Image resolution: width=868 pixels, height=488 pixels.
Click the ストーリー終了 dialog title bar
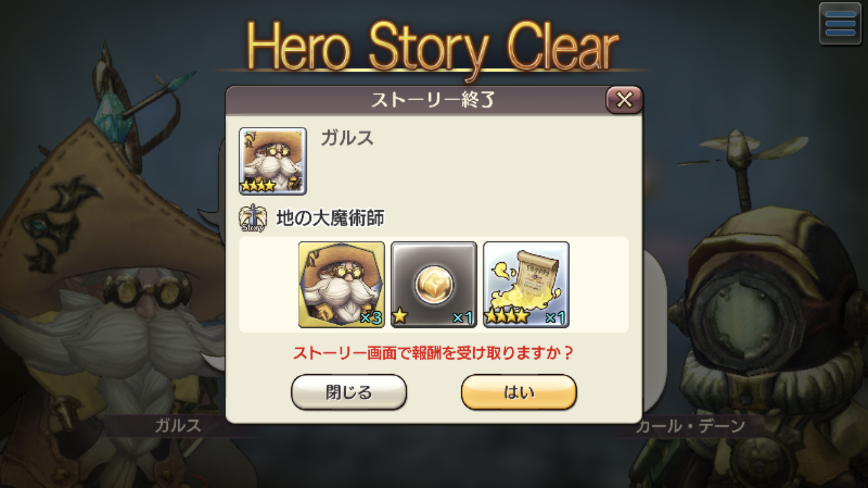[x=416, y=100]
